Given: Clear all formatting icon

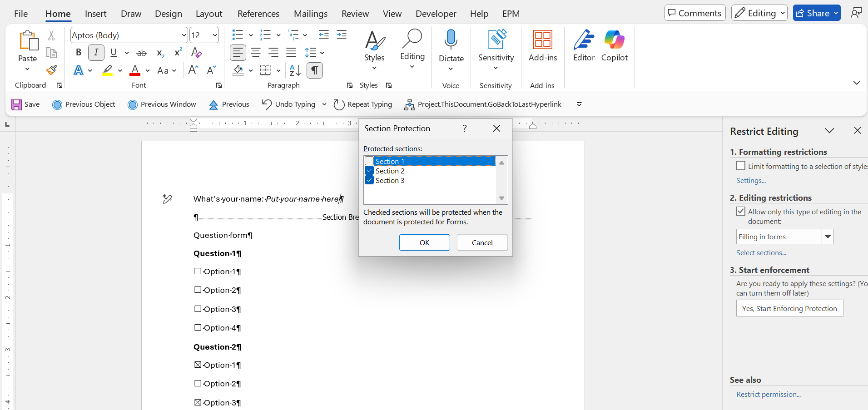Looking at the screenshot, I should click(x=197, y=53).
